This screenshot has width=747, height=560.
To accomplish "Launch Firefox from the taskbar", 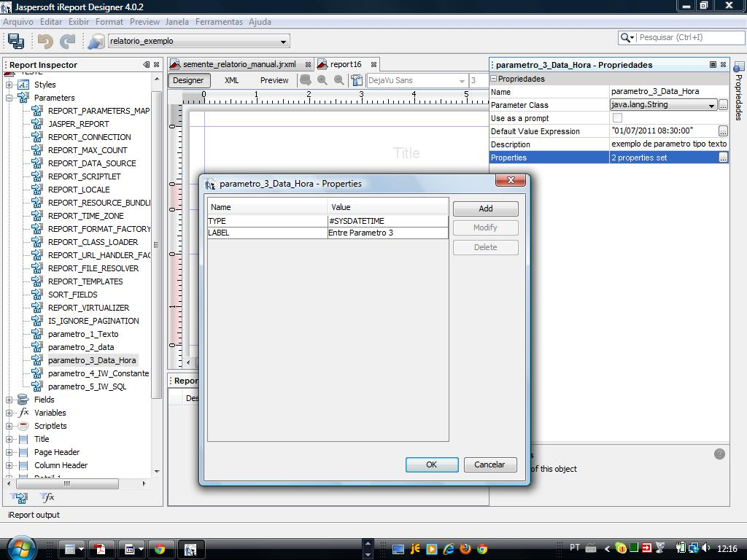I will tap(465, 549).
